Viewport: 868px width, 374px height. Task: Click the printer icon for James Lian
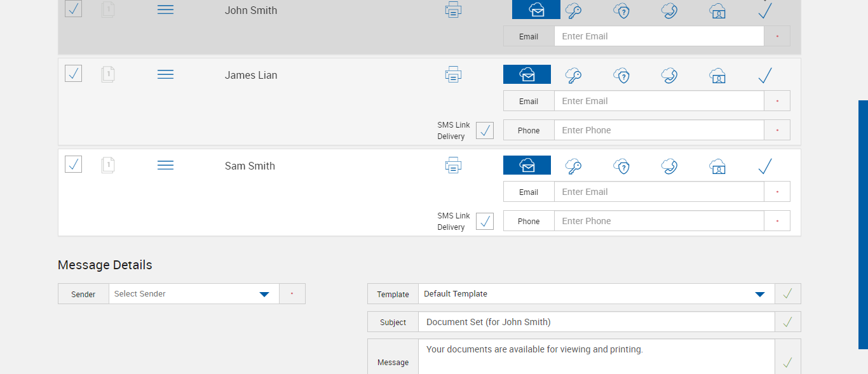pyautogui.click(x=453, y=74)
